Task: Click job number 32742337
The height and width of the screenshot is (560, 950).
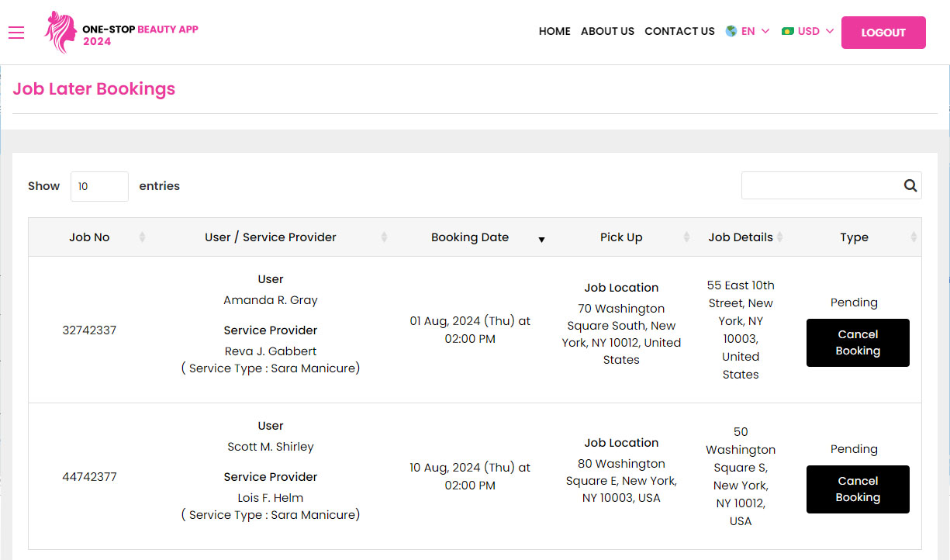Action: point(89,330)
